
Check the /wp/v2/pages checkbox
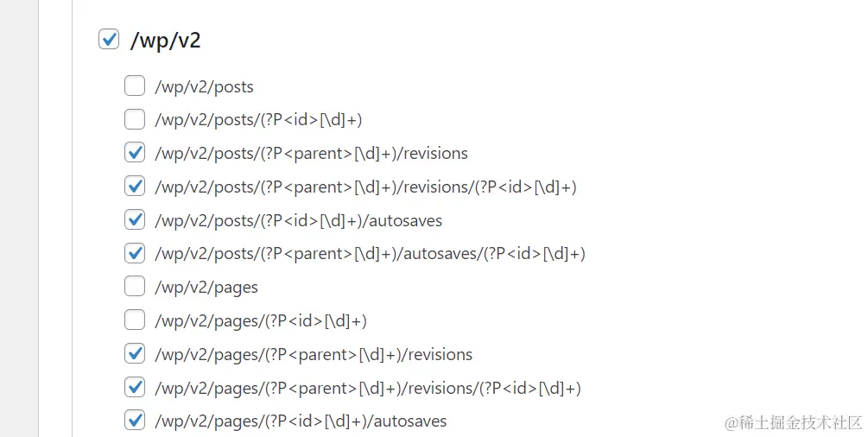pos(135,287)
